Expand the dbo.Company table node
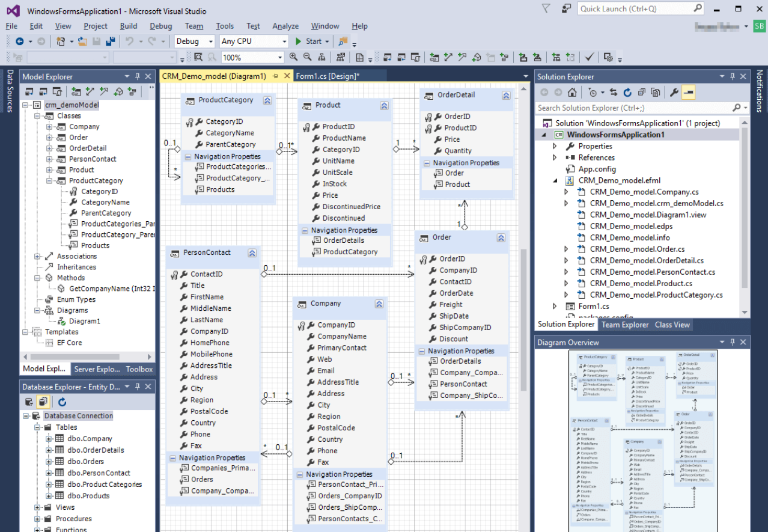 [49, 439]
